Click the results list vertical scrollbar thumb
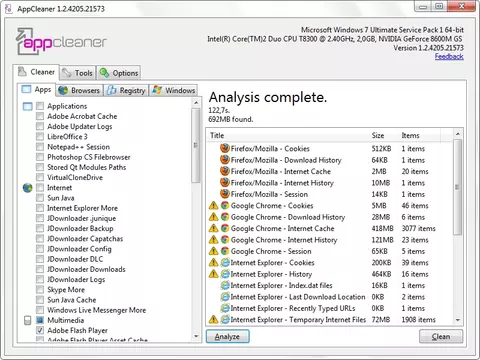Image resolution: width=480 pixels, height=360 pixels. coord(458,187)
